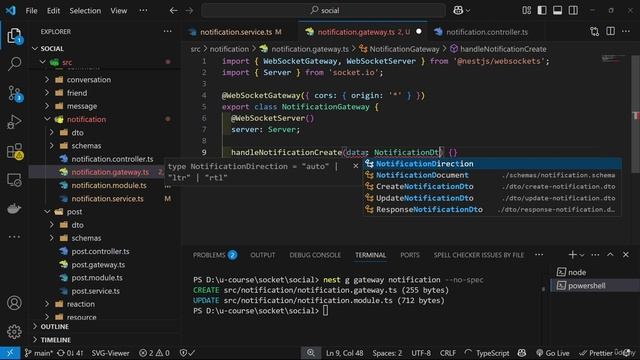Start Go Live server
Viewport: 640px width, 360px height.
click(x=553, y=353)
